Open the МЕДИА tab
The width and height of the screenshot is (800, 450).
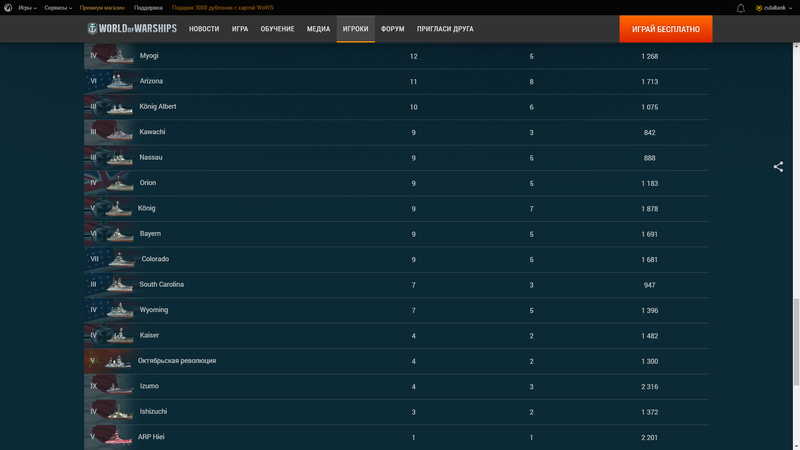(318, 29)
